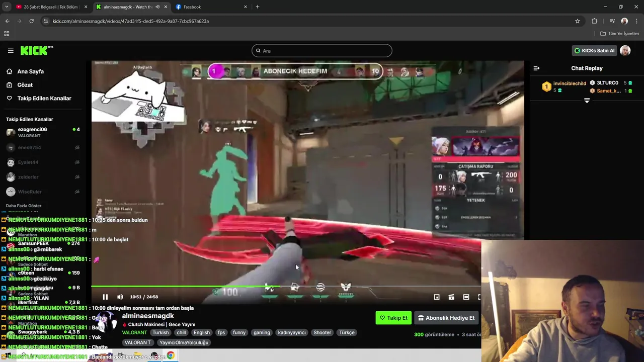This screenshot has height=362, width=644.
Task: Click Abonelik Hediye Et button
Action: (446, 318)
